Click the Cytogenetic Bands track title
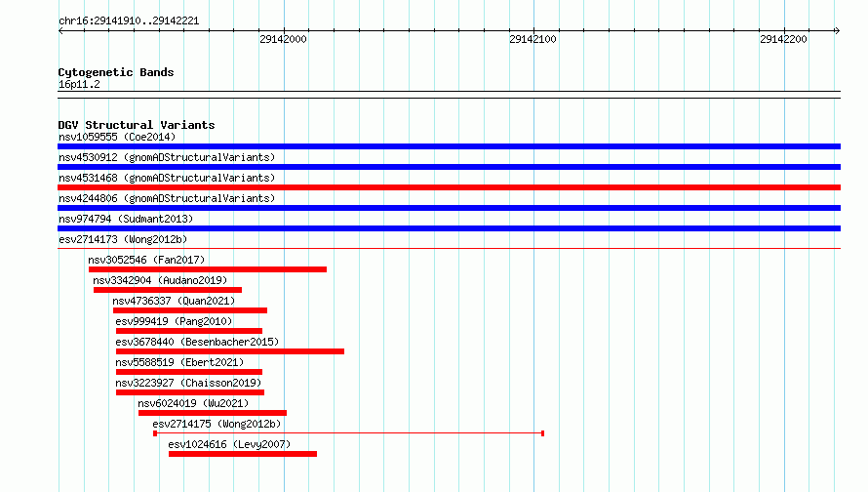868x492 pixels. tap(116, 72)
